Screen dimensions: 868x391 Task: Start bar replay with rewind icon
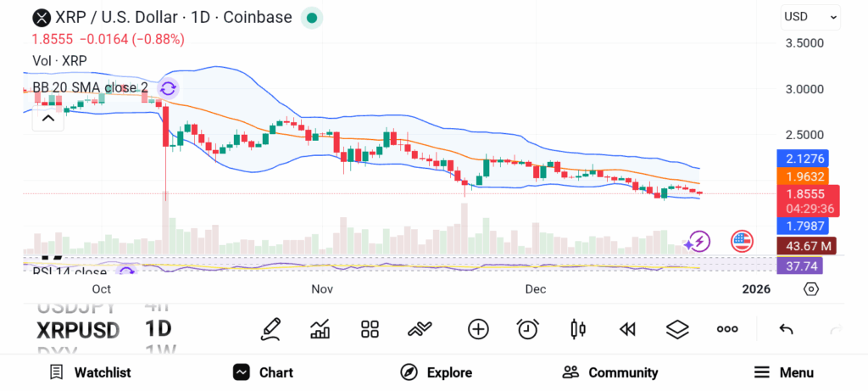click(x=627, y=329)
